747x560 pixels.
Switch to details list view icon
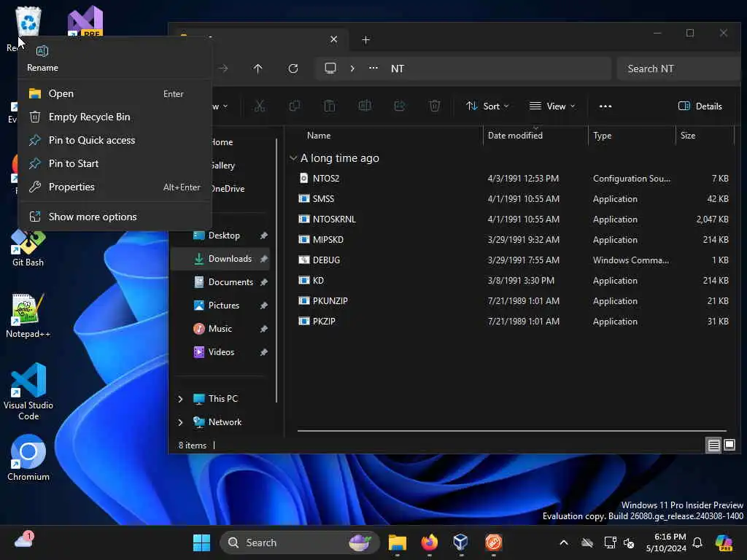coord(713,446)
